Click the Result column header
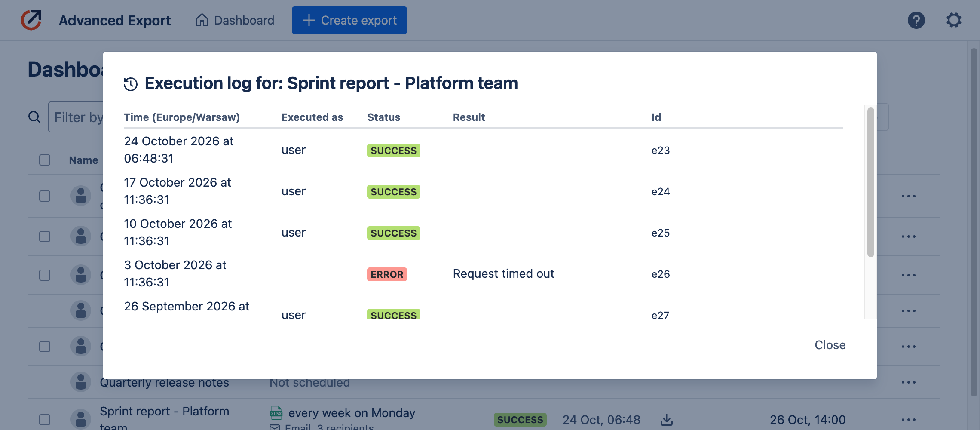Viewport: 980px width, 430px height. coord(469,117)
